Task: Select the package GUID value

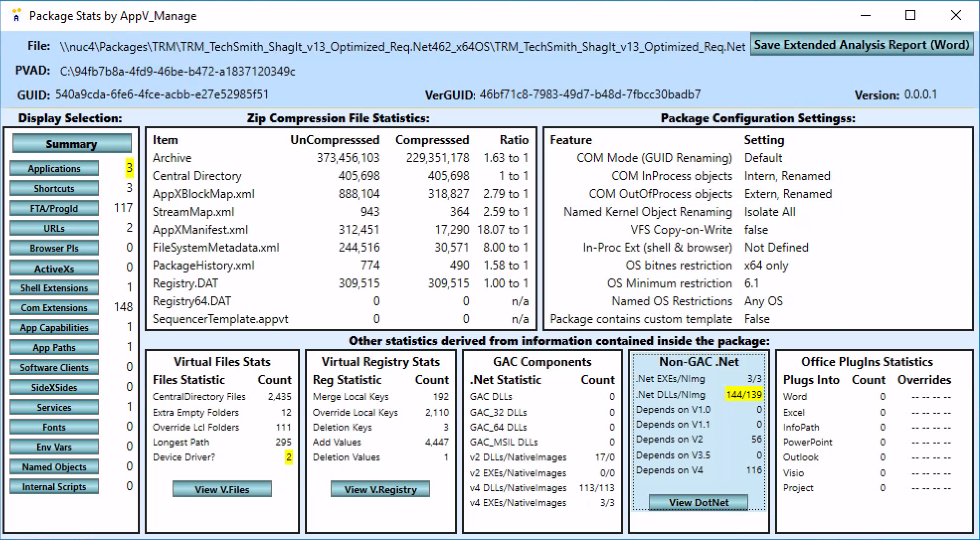Action: pyautogui.click(x=162, y=94)
